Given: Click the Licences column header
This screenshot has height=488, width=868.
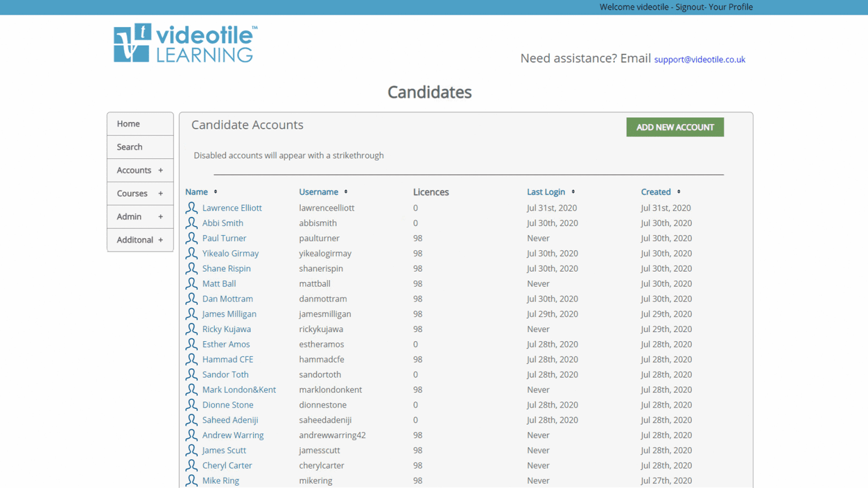Looking at the screenshot, I should coord(431,192).
